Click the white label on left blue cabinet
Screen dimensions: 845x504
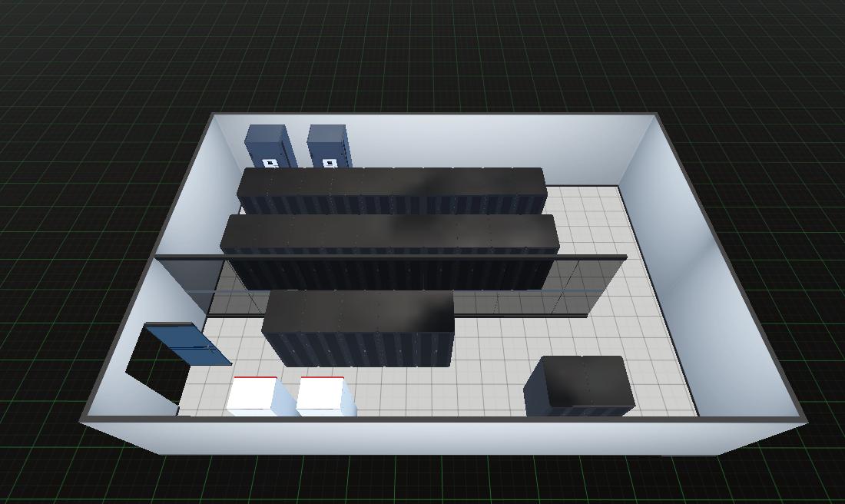pyautogui.click(x=269, y=163)
